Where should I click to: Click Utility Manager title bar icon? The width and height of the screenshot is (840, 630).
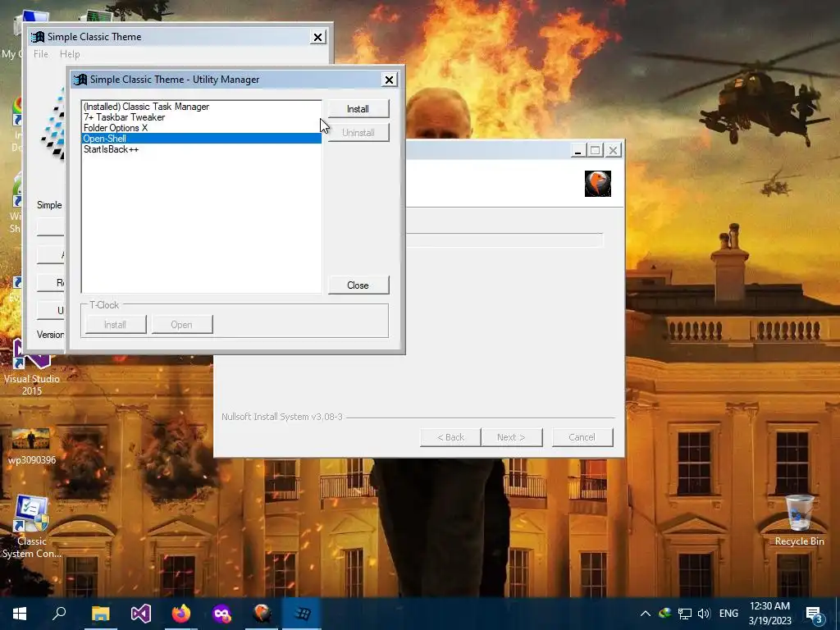(x=80, y=80)
